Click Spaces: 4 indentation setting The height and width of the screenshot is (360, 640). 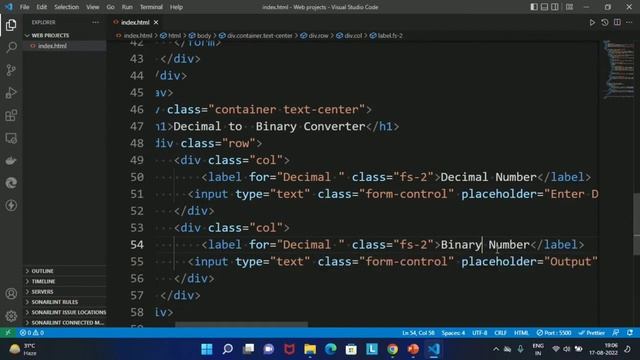(453, 333)
